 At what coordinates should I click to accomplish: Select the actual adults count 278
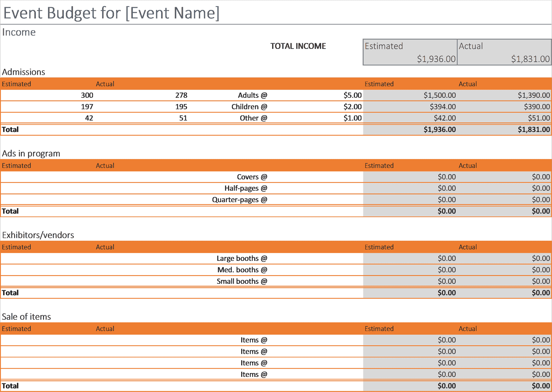point(181,96)
